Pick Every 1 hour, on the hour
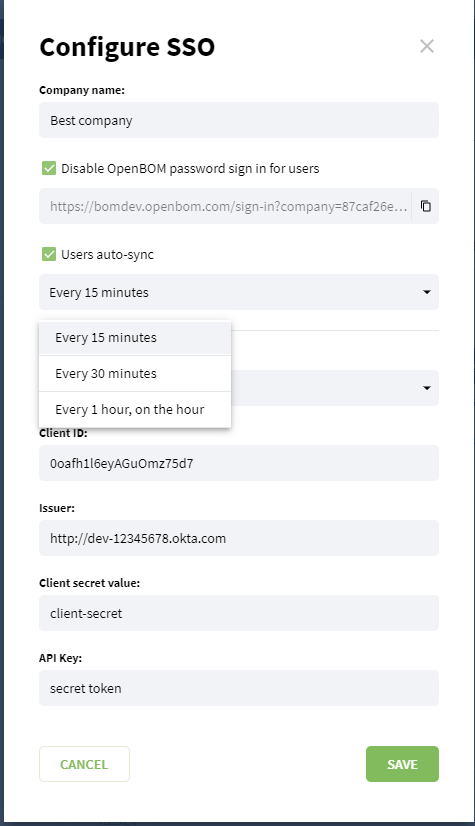Viewport: 475px width, 826px height. [135, 409]
